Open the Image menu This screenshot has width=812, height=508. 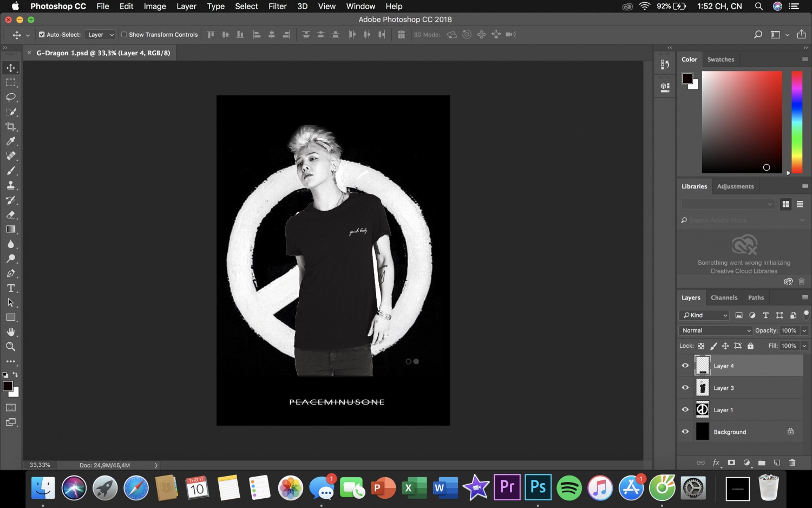pyautogui.click(x=155, y=6)
